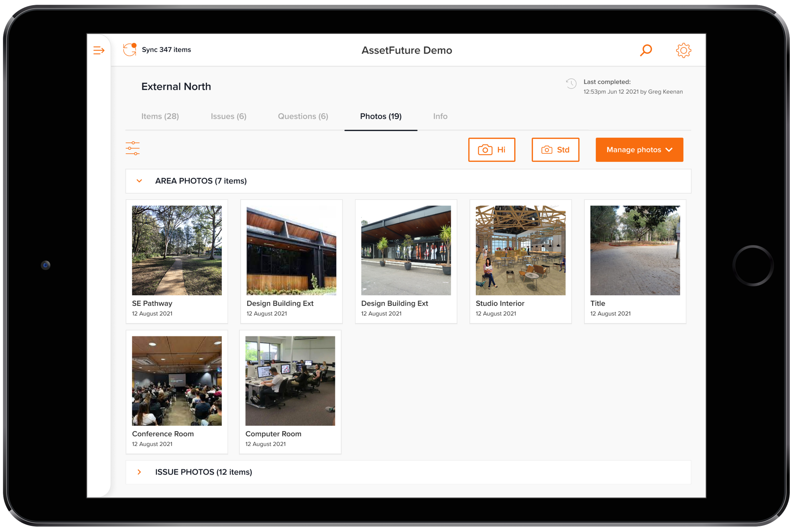
Task: Open the Conference Room photo
Action: coord(177,381)
